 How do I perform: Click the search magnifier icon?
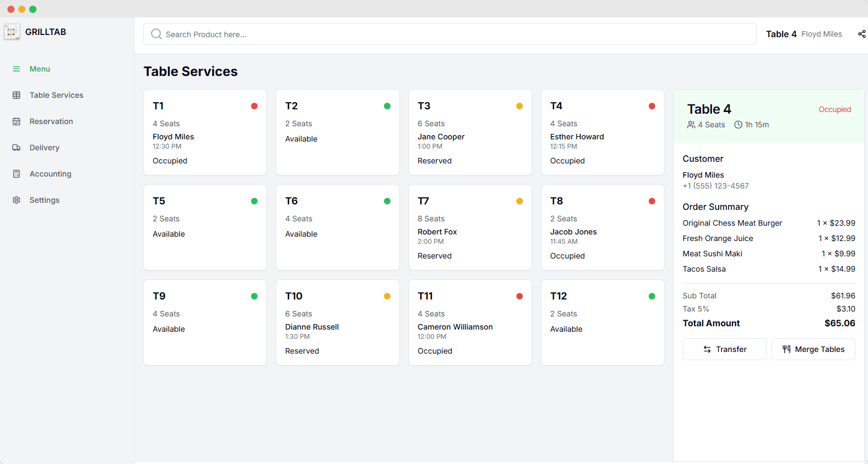(x=156, y=34)
